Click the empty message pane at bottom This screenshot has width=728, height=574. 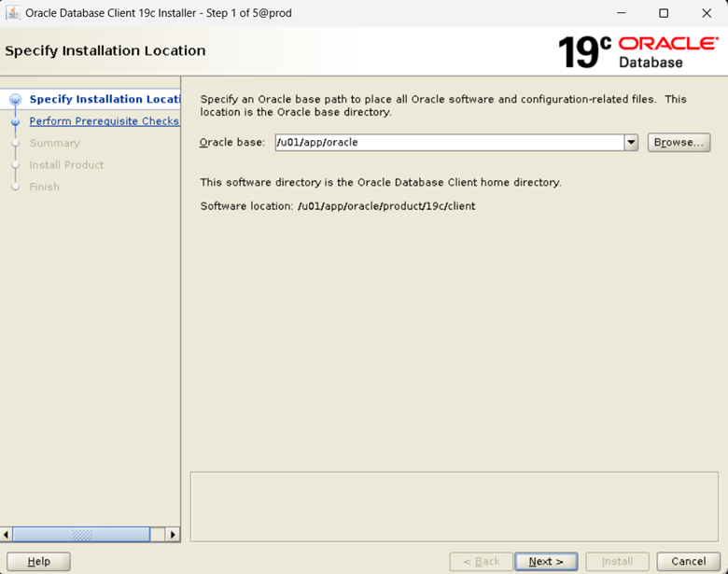455,507
